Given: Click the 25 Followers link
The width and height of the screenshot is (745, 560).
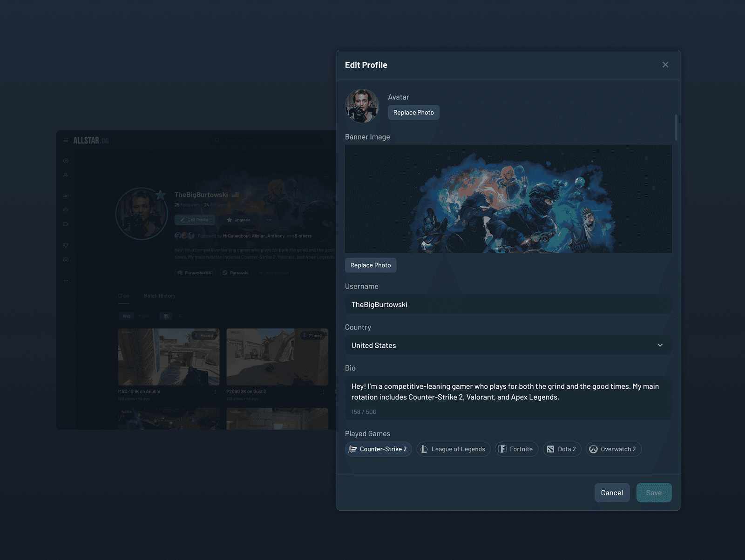Looking at the screenshot, I should (187, 205).
